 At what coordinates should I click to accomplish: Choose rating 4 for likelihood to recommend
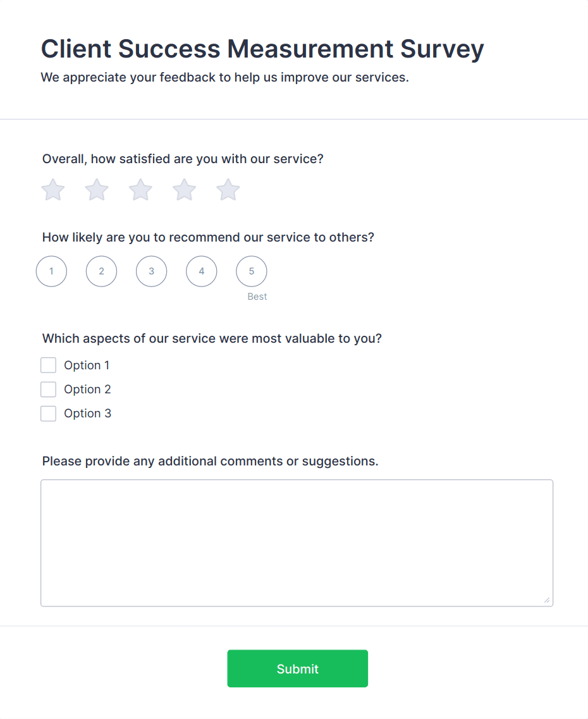point(201,271)
